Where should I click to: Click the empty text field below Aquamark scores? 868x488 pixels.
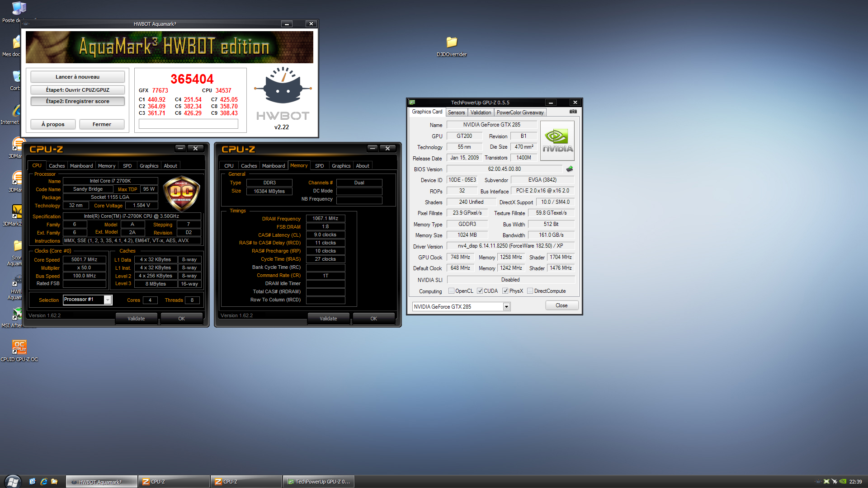coord(188,124)
